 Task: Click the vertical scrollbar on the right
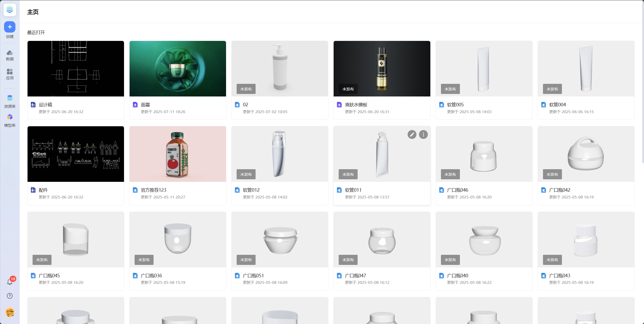[642, 82]
